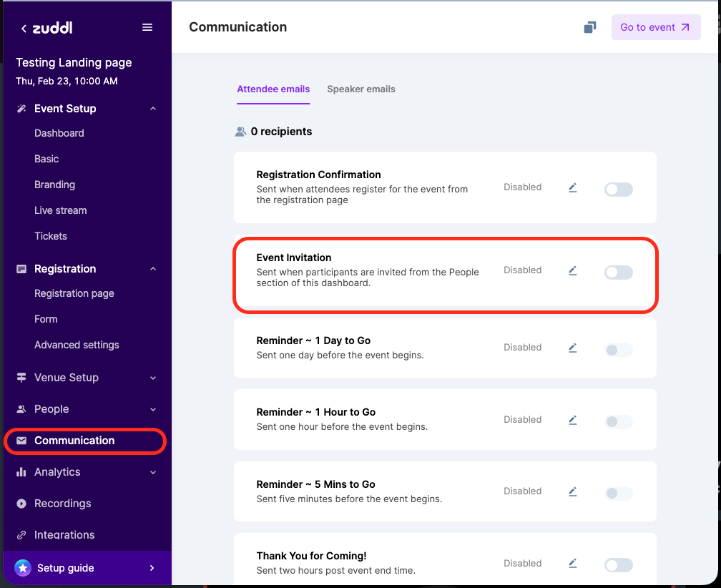721x588 pixels.
Task: Click the copy icon beside Go to event
Action: pos(589,28)
